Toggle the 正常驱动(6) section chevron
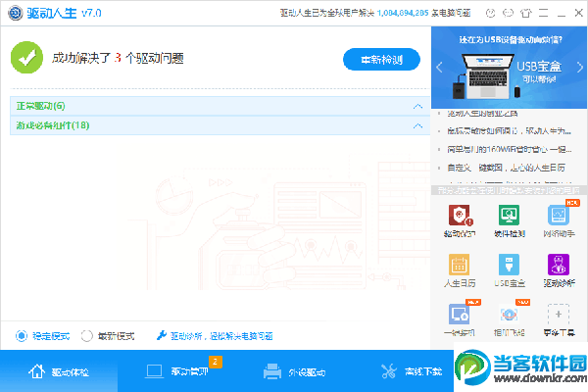 click(x=417, y=106)
